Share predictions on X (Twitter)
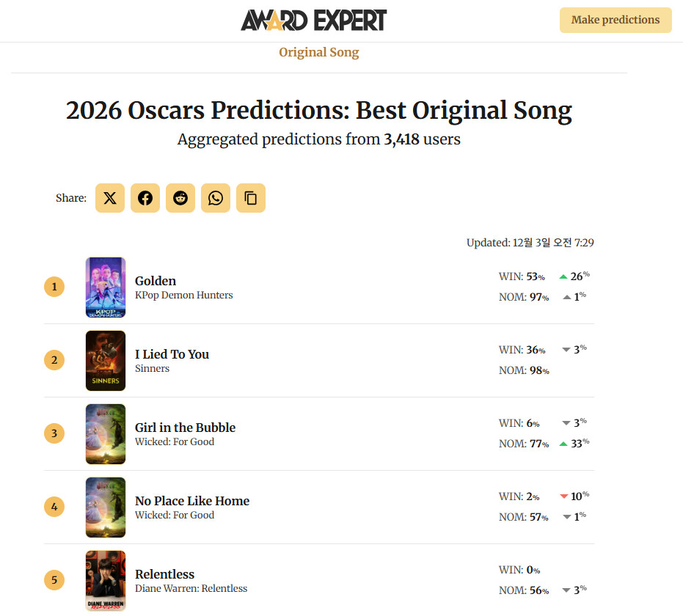The width and height of the screenshot is (683, 616). 110,198
